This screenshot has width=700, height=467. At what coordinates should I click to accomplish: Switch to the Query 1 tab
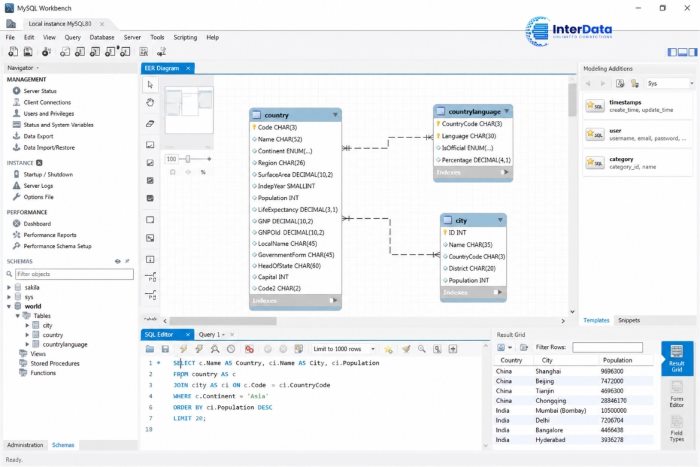coord(212,334)
